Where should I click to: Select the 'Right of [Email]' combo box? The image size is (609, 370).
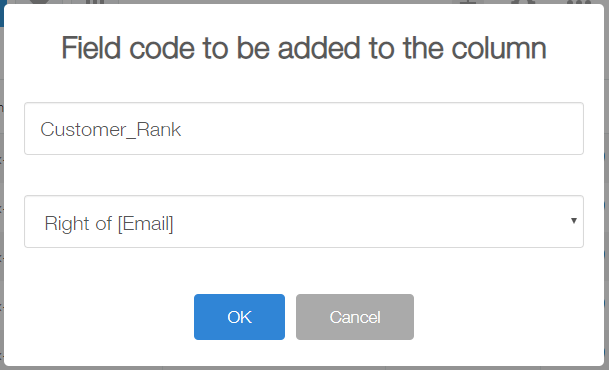[304, 221]
